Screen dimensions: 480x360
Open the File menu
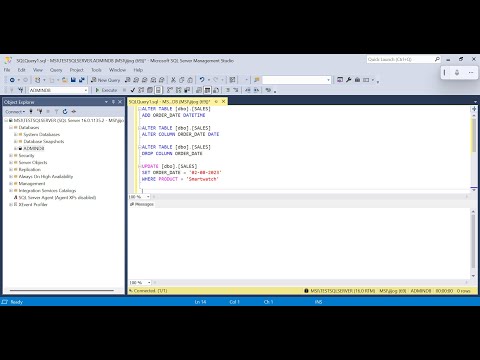tap(7, 70)
